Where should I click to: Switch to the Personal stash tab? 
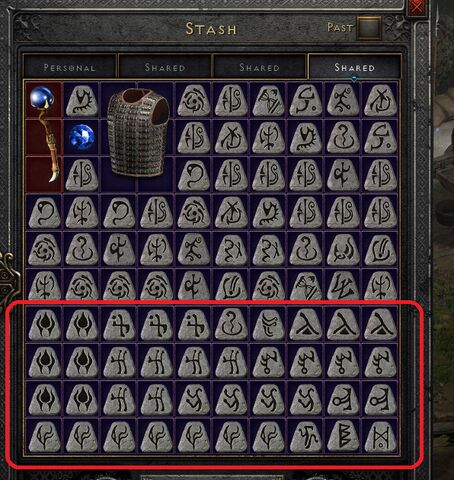point(70,67)
